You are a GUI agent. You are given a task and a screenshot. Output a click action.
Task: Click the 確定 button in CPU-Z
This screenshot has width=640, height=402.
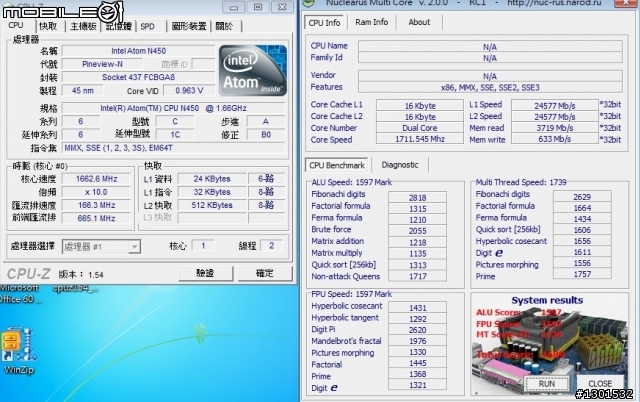265,273
